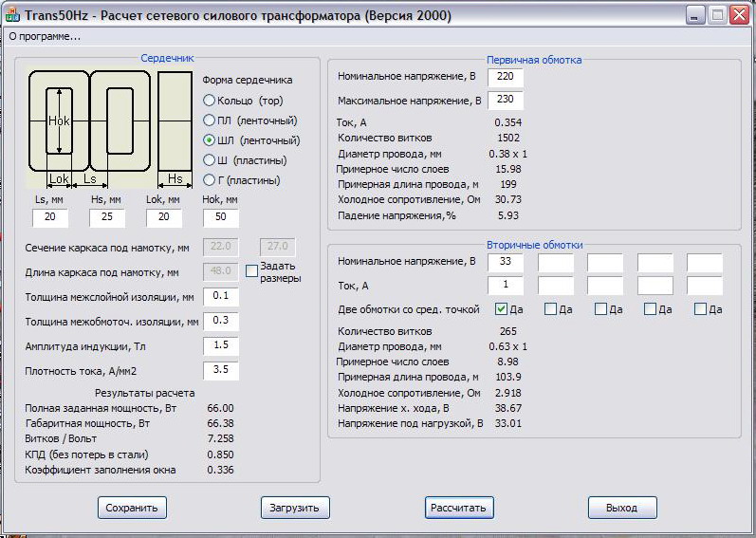Click the Ls, мм input field
756x538 pixels.
tap(50, 218)
